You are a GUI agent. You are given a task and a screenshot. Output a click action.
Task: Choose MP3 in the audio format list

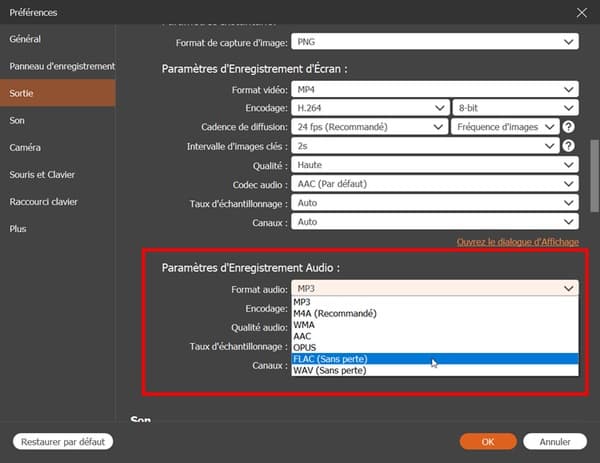[x=435, y=302]
